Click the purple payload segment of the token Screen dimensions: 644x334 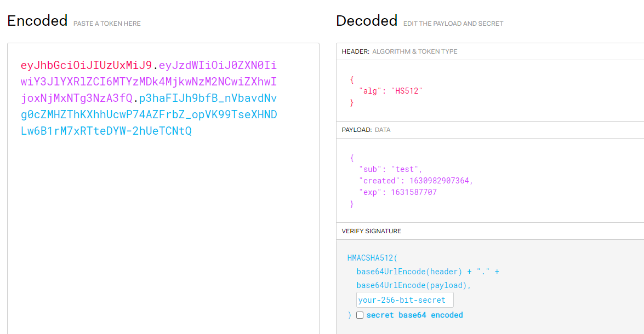coord(148,82)
